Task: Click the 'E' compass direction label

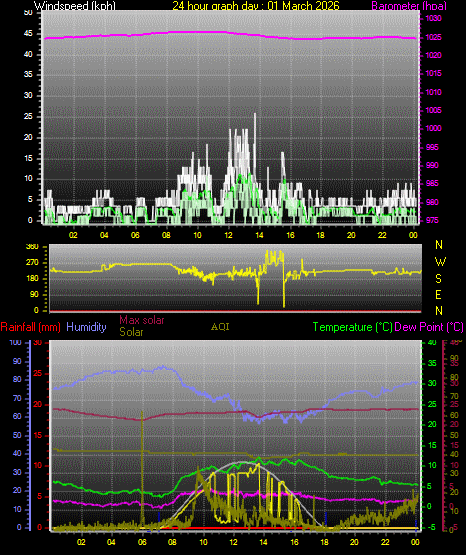Action: [438, 295]
